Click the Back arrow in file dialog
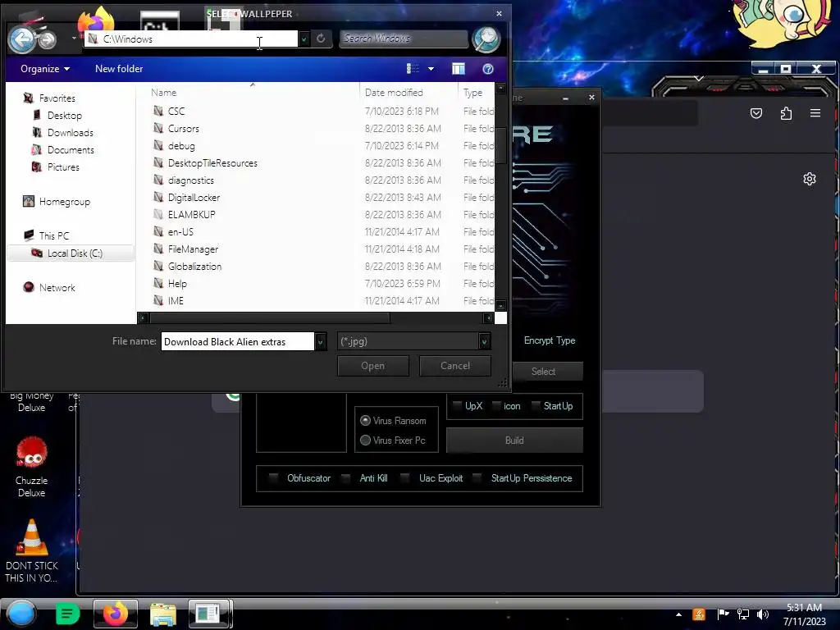This screenshot has height=630, width=840. pos(21,39)
